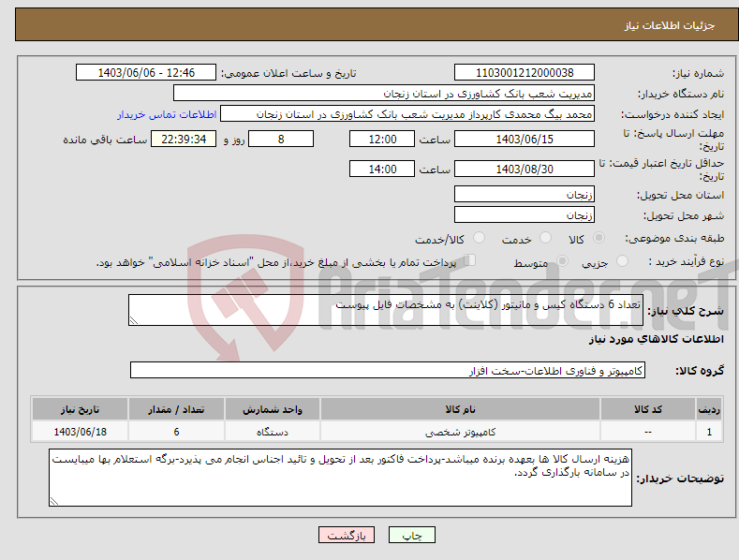
Task: Click the buyer organization name field
Action: (384, 93)
